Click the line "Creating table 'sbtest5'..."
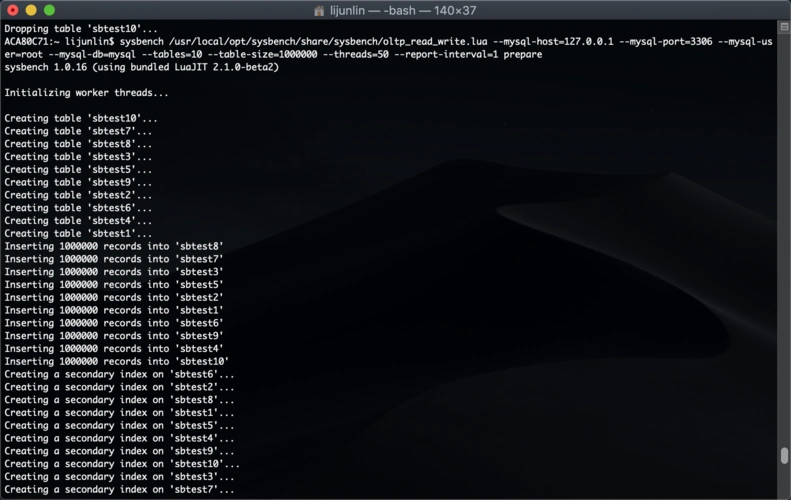Screen dimensions: 791x500 78,170
